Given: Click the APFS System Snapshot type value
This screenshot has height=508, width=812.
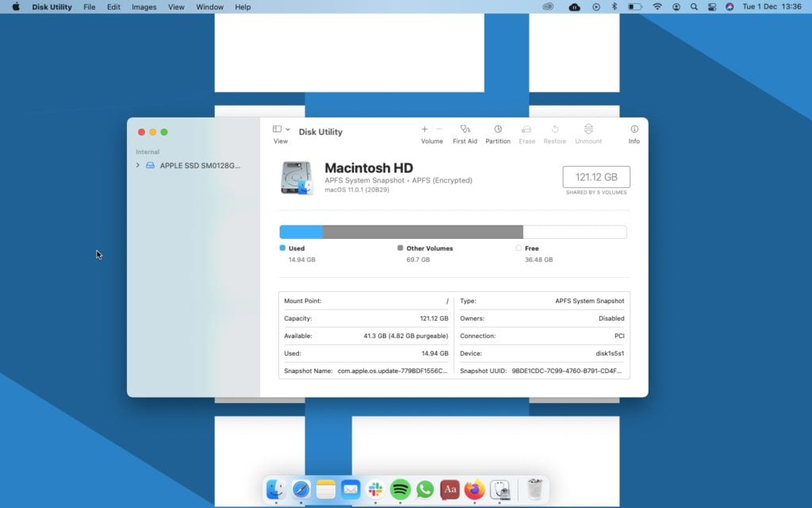Looking at the screenshot, I should (x=589, y=301).
